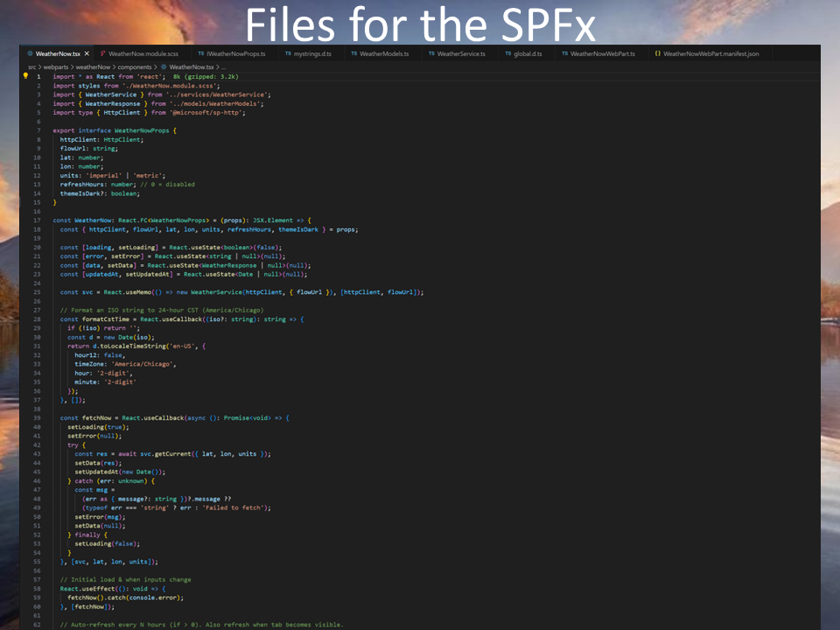Click catch(console.error) on line 59

(143, 598)
